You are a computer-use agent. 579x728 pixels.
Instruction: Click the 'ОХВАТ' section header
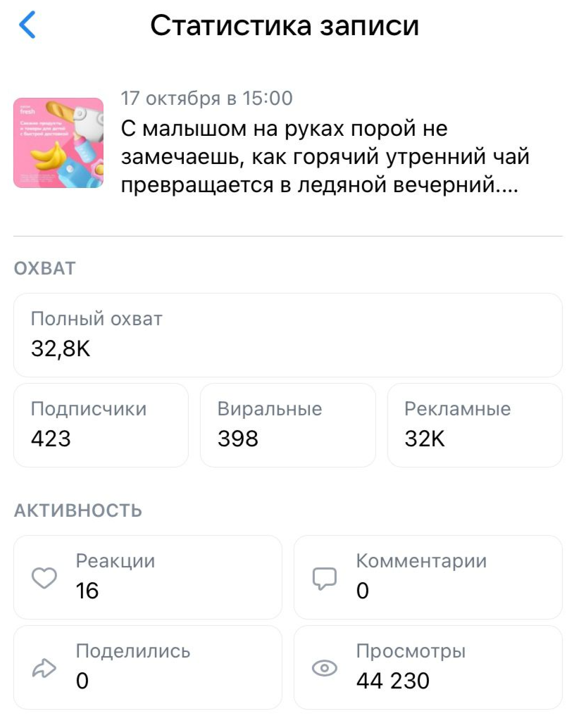point(44,268)
